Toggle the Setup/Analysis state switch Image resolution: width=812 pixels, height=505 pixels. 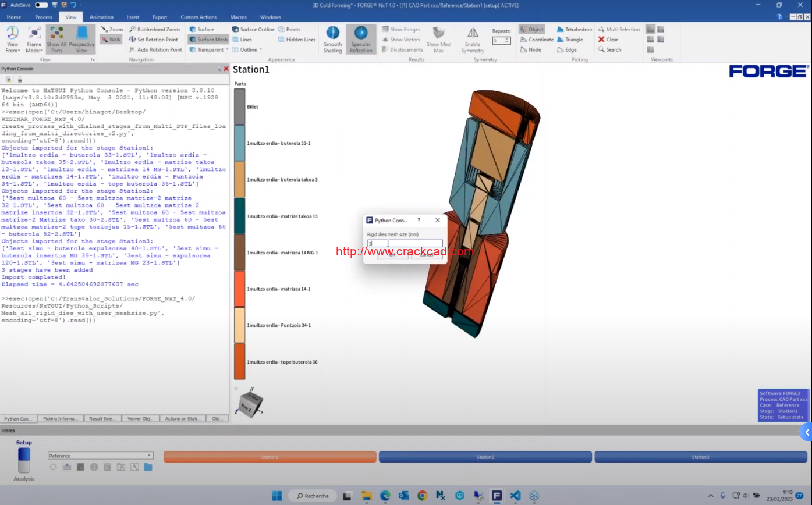(x=24, y=460)
